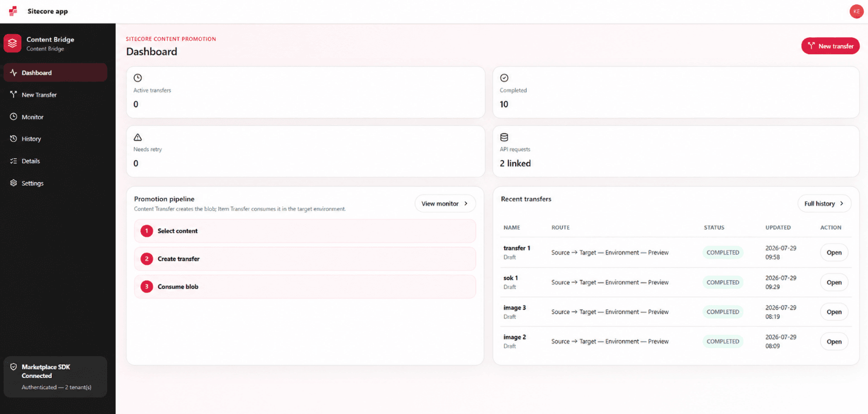Click the checkmark icon on Completed card
Image resolution: width=868 pixels, height=414 pixels.
point(504,78)
